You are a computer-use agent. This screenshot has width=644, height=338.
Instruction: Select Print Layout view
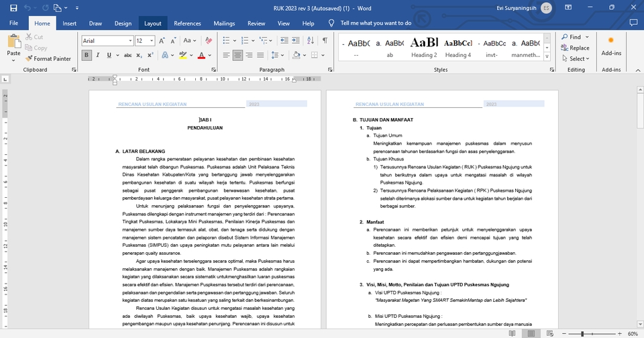531,333
